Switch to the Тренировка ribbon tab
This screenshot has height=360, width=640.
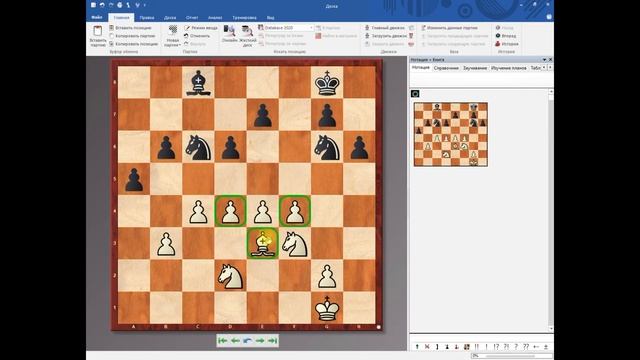244,18
